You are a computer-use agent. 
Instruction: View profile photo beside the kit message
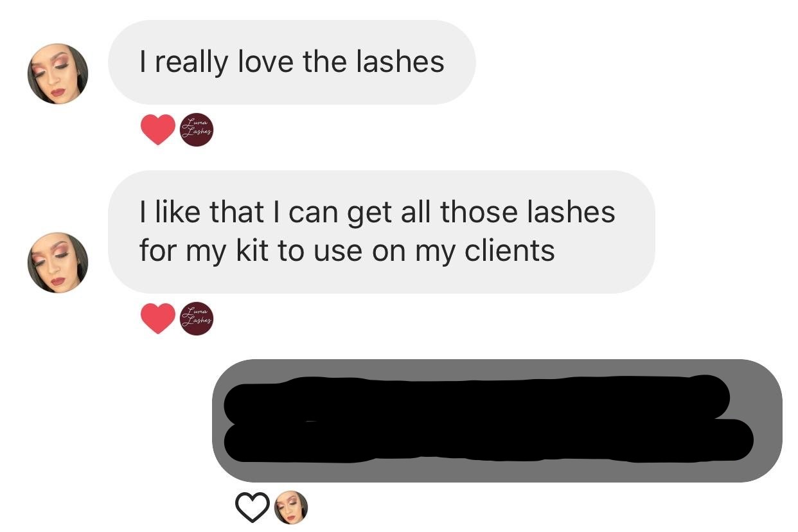click(57, 263)
